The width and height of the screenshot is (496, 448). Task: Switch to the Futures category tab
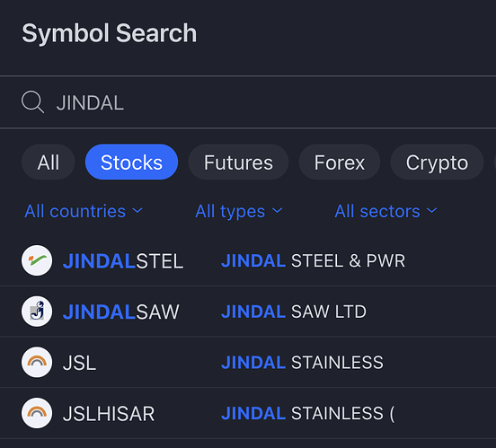pos(238,163)
